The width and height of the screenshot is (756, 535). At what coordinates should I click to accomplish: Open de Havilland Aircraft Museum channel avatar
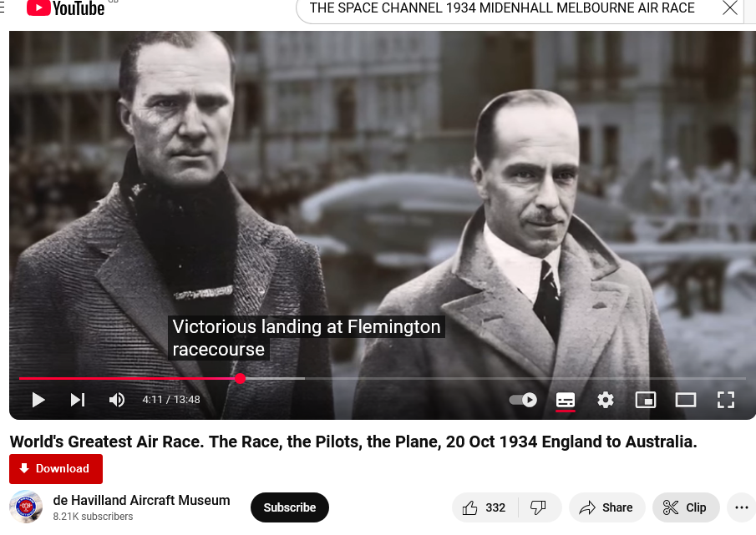(x=26, y=507)
